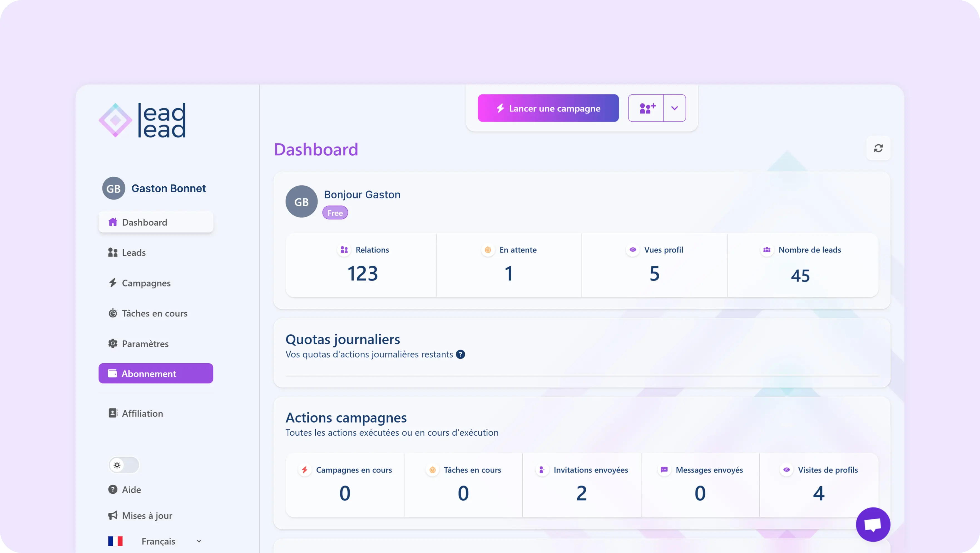Toggle the light/dark mode switch
This screenshot has width=980, height=553.
[124, 465]
